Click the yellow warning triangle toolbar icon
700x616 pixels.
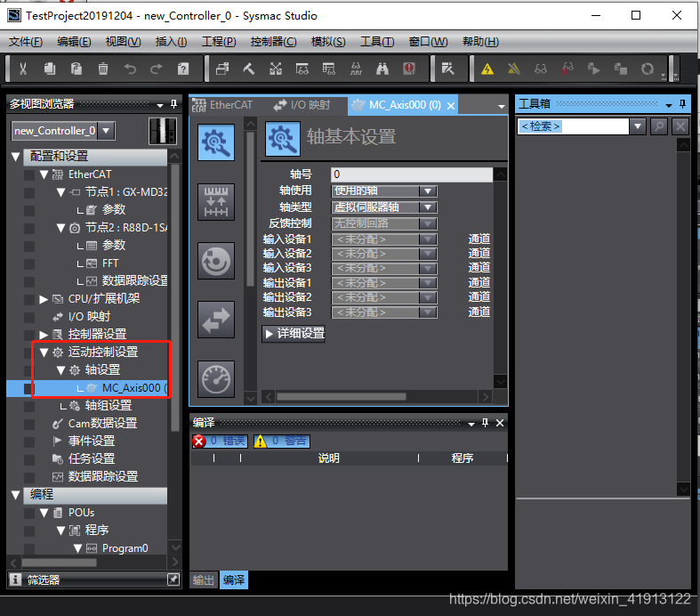click(487, 69)
